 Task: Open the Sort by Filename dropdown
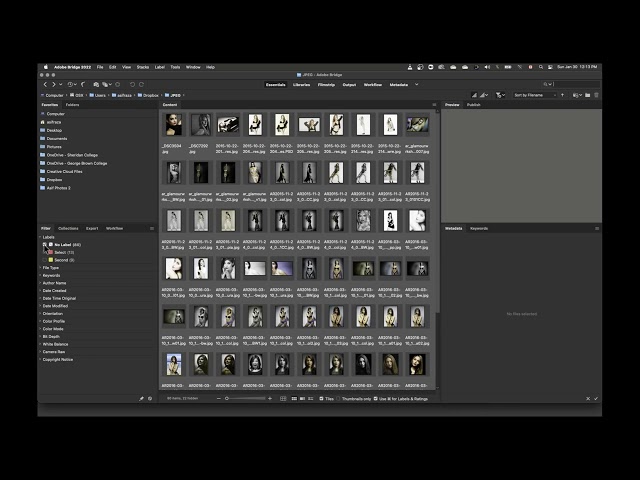535,95
